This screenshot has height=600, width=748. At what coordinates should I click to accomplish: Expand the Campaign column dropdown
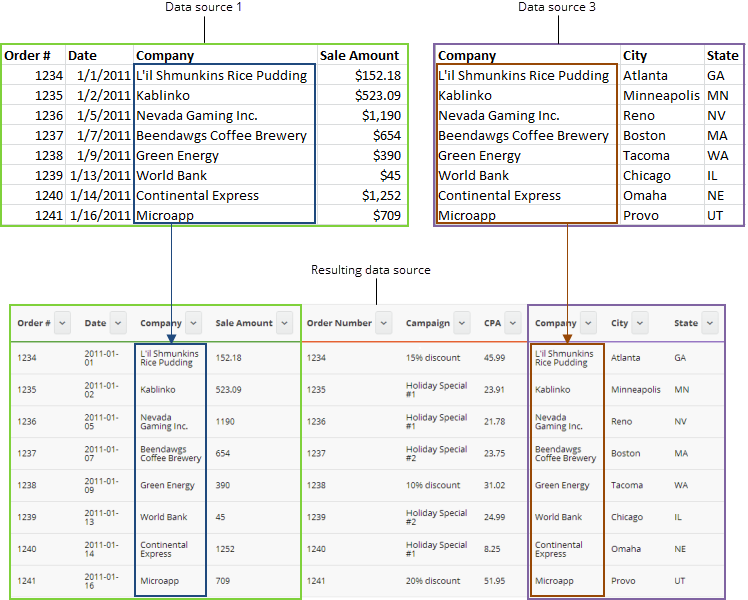(462, 323)
